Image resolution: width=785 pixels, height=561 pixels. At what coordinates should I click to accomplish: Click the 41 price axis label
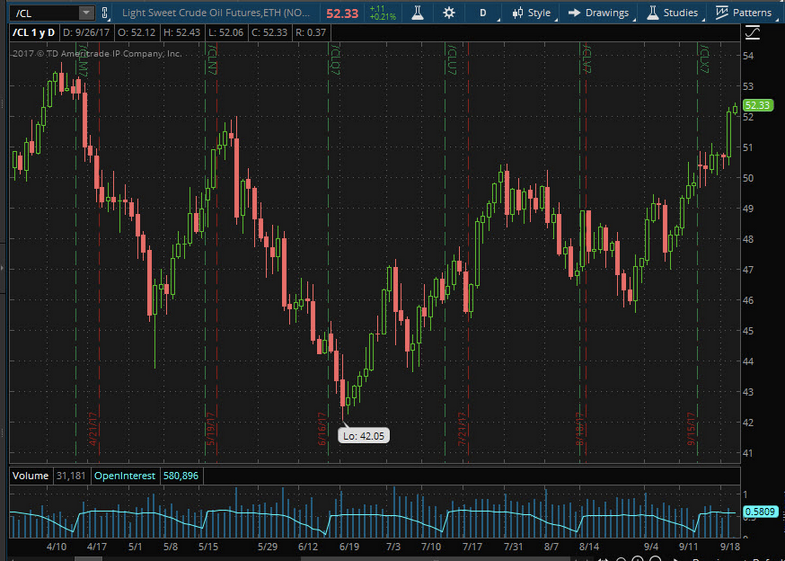click(x=748, y=453)
